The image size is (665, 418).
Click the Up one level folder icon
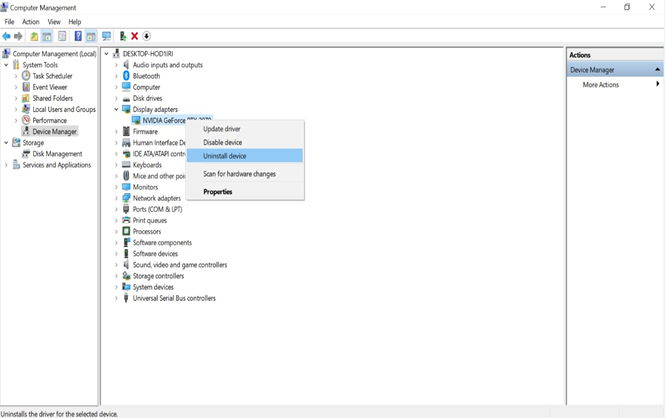pos(34,36)
